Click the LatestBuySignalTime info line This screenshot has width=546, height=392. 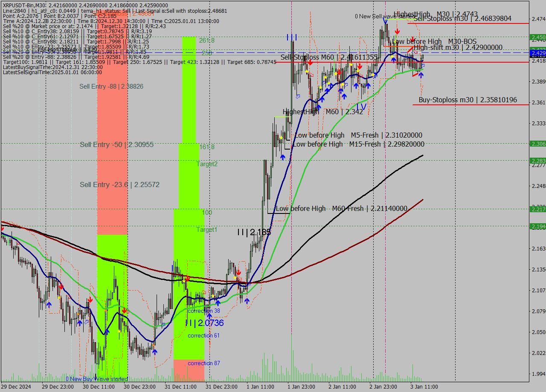coord(52,67)
